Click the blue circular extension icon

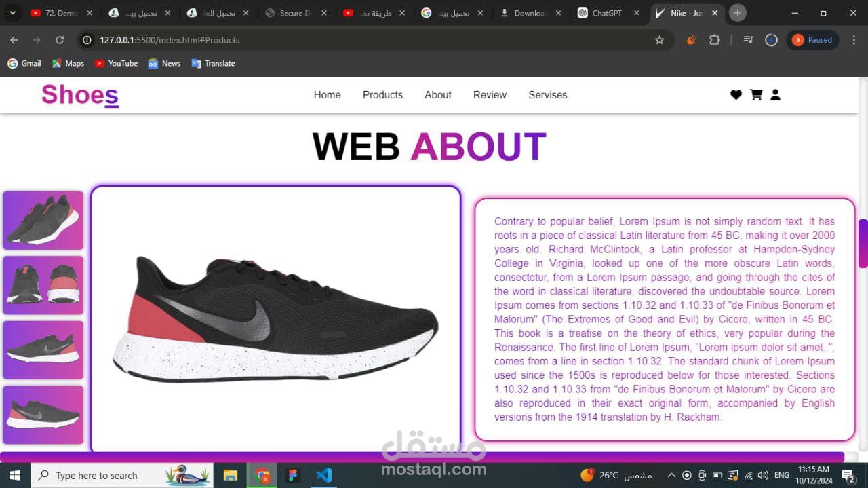(771, 40)
